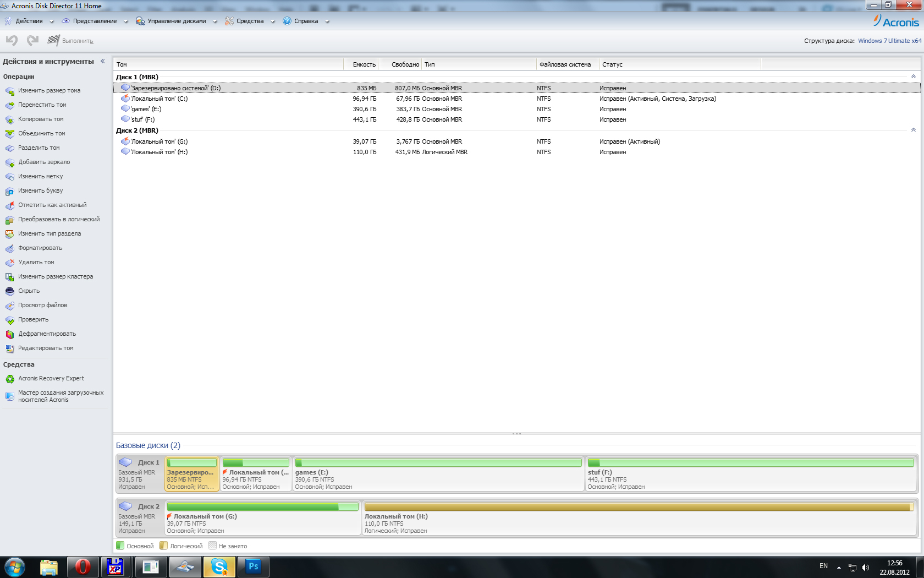Expand dropdown arrow next to Средства
The height and width of the screenshot is (578, 924).
tap(272, 21)
